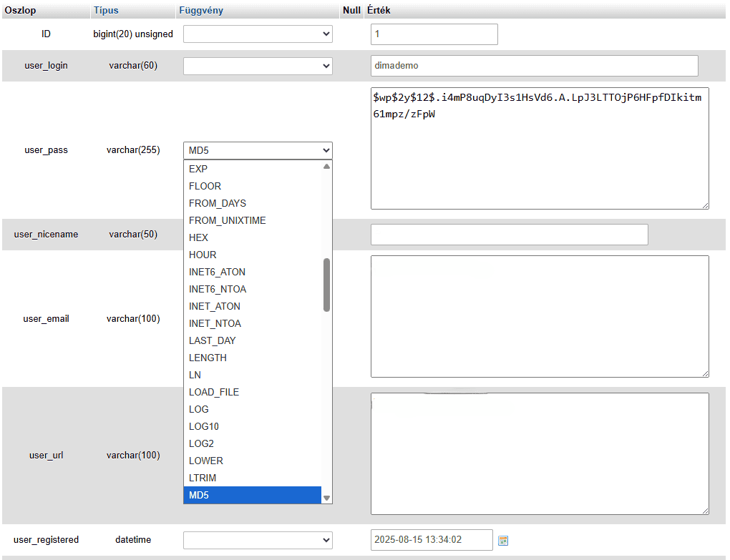Choose LOAD_FILE from the list

(x=253, y=392)
